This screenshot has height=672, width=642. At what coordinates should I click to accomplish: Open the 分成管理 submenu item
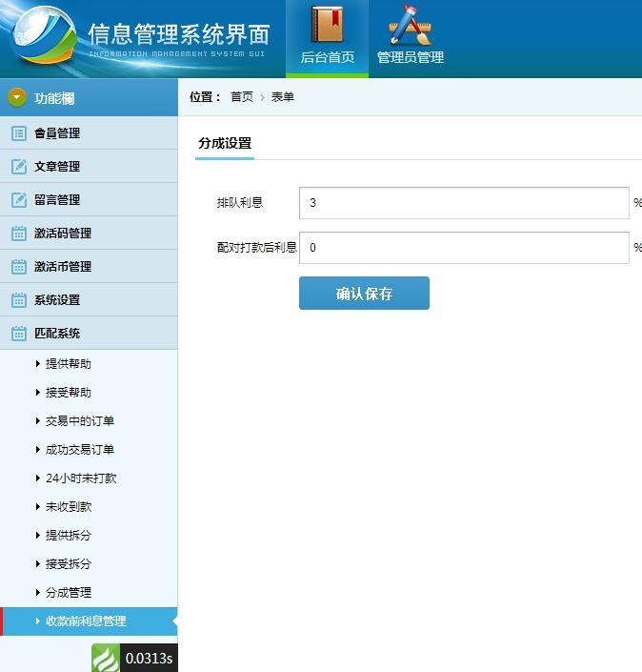(69, 593)
